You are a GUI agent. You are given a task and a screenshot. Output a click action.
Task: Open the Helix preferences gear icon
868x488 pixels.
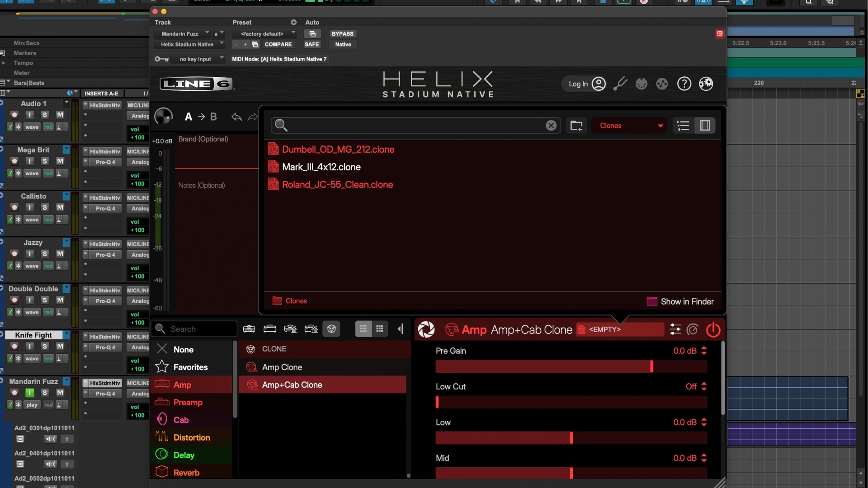click(x=706, y=84)
